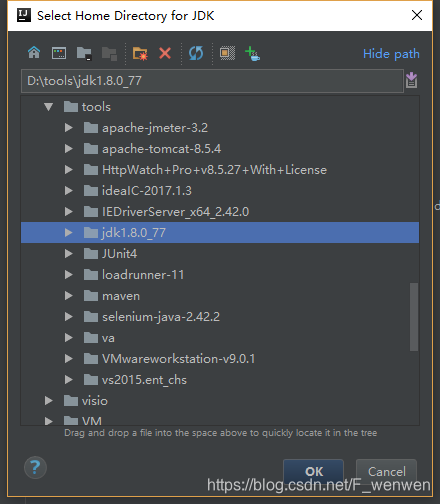Close the Select Home Directory dialog
This screenshot has width=440, height=504.
[417, 15]
